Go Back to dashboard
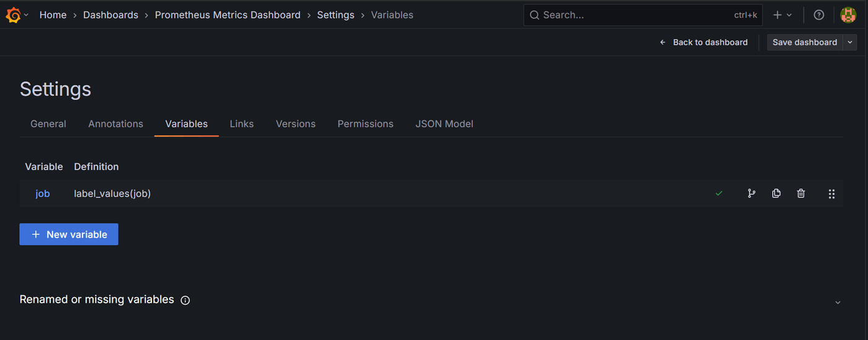Screen dimensions: 868x340 click(704, 42)
